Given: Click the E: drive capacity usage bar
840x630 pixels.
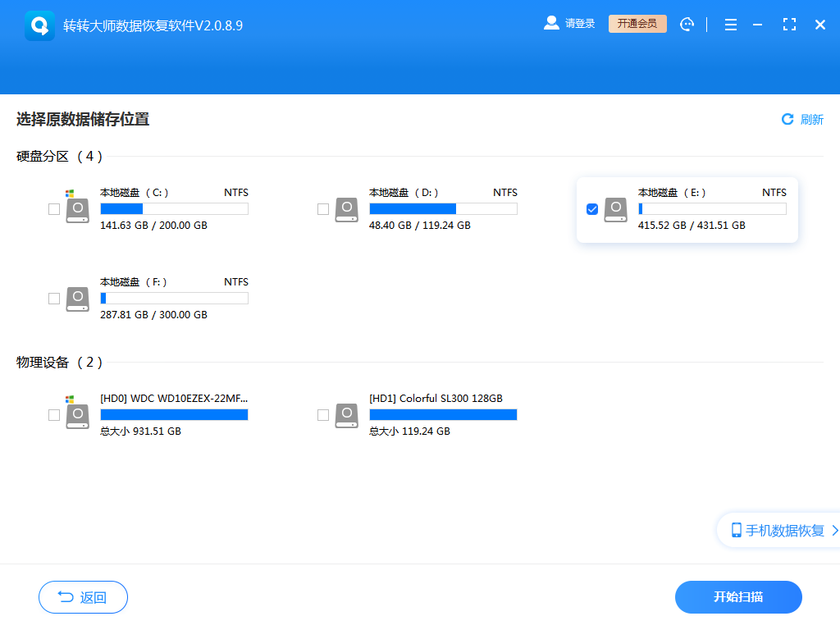Looking at the screenshot, I should click(710, 209).
